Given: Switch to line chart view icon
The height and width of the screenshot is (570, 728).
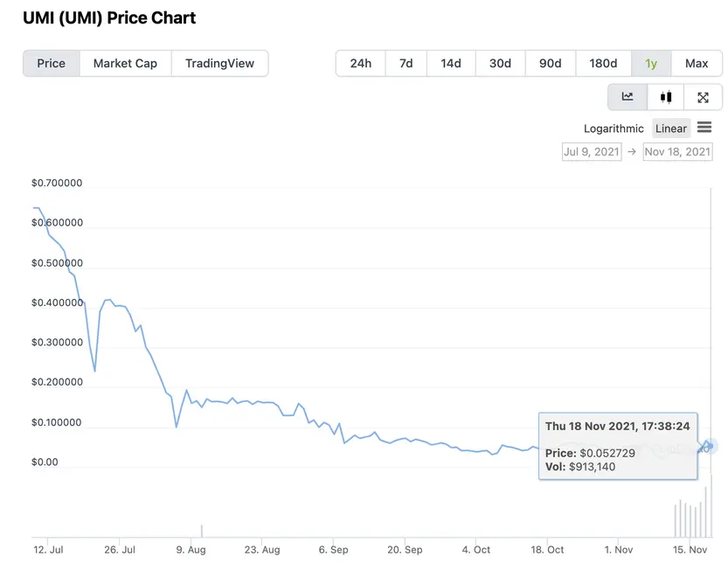Looking at the screenshot, I should tap(627, 97).
